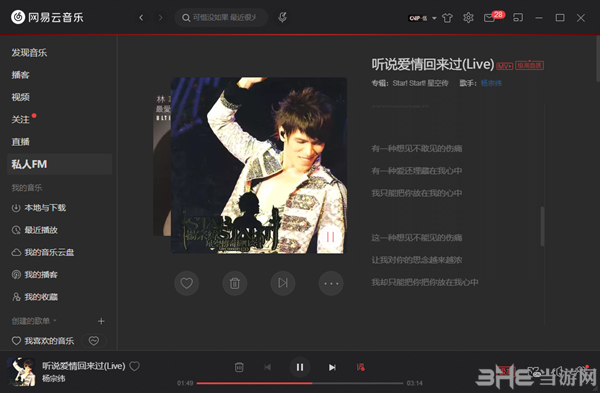
Task: Open more options three-dots button
Action: pos(331,283)
